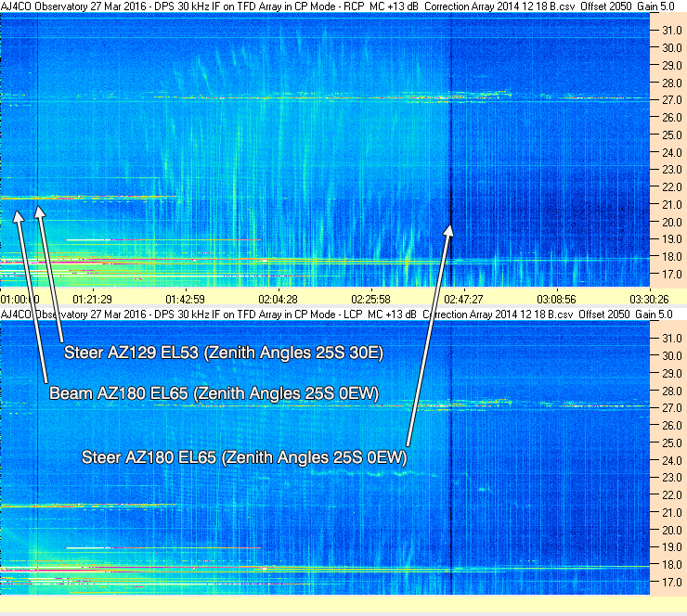The height and width of the screenshot is (616, 687).
Task: Click arrowhead tip of Steer AZ180 arrow
Action: 450,225
